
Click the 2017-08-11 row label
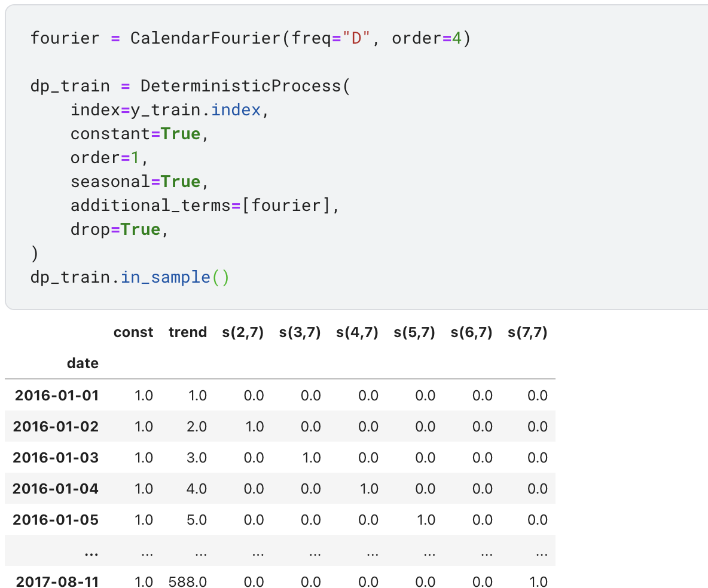pos(57,582)
